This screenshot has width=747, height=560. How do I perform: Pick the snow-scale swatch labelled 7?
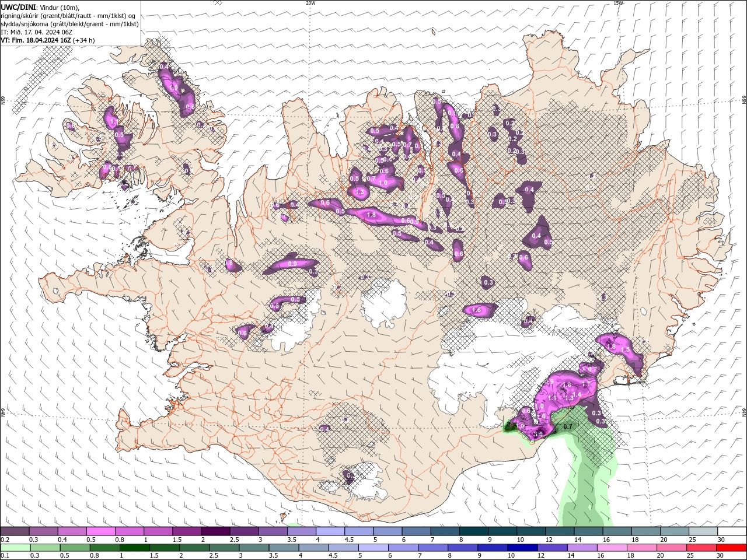coord(445,531)
